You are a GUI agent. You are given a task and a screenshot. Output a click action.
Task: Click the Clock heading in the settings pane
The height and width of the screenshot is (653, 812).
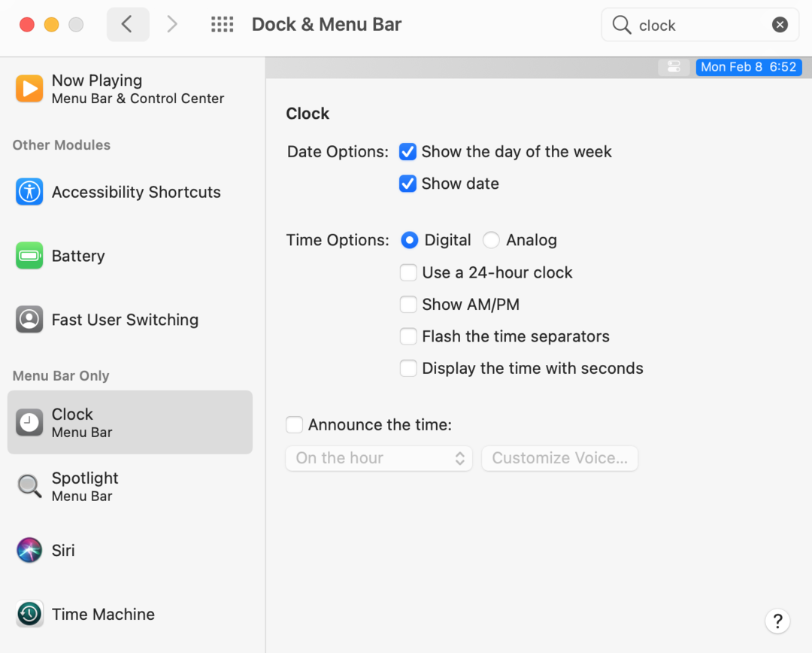coord(308,114)
